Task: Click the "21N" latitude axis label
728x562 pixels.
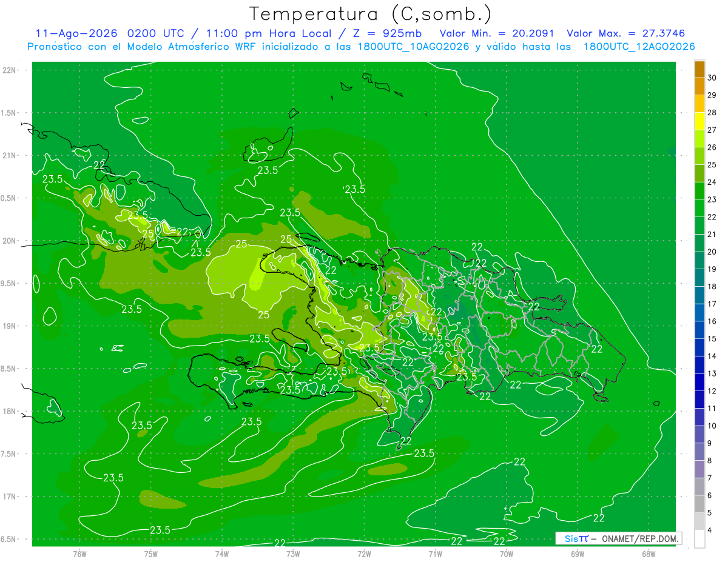Action: [x=9, y=155]
